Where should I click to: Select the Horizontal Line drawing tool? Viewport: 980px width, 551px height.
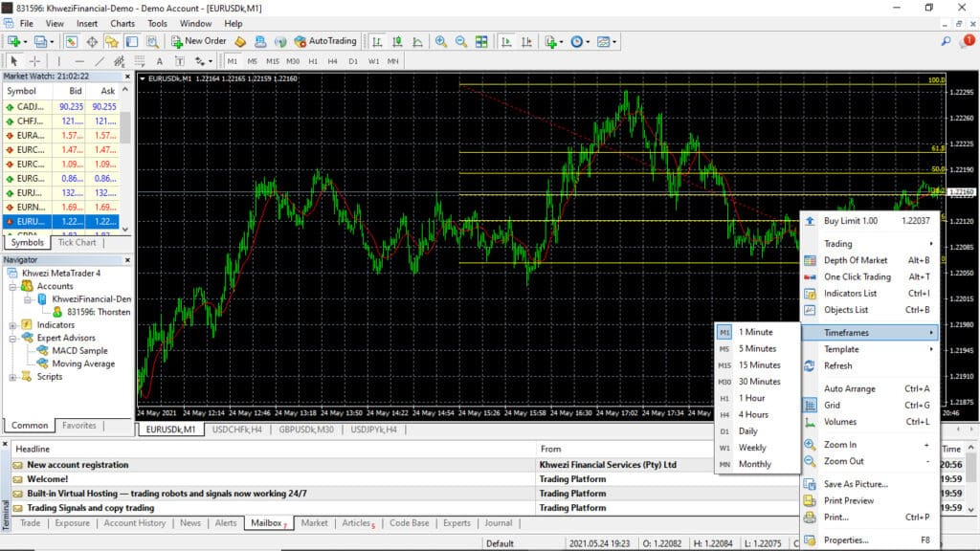(79, 61)
